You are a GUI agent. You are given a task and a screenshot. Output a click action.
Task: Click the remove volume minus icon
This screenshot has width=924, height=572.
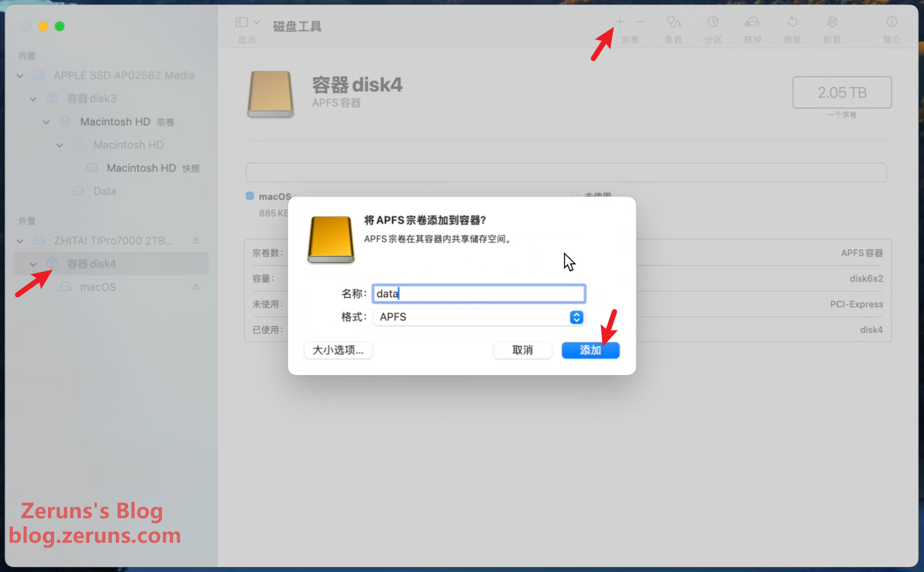(x=641, y=22)
